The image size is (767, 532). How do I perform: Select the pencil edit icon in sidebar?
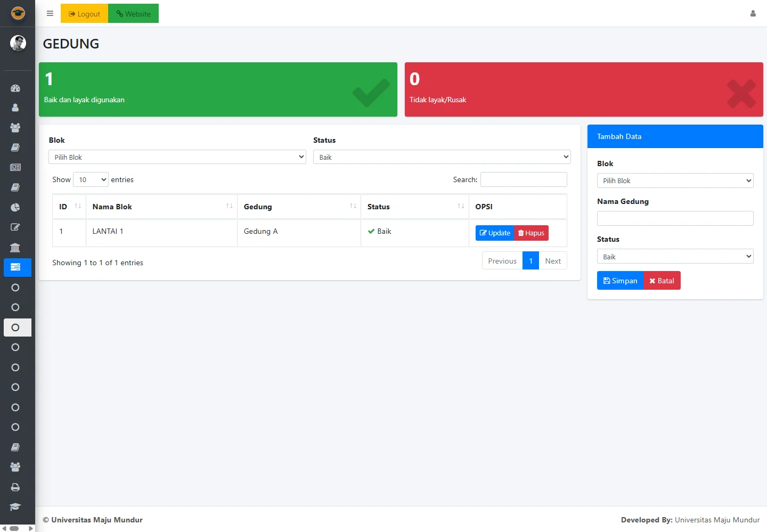coord(15,227)
